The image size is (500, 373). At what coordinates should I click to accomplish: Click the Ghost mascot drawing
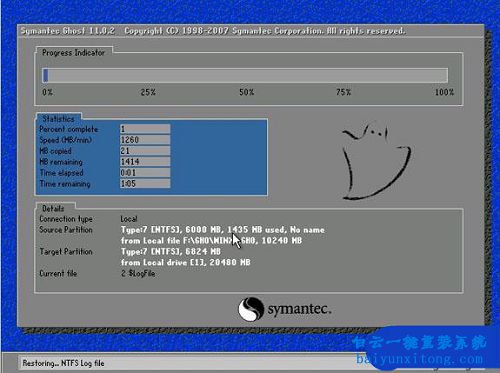376,161
